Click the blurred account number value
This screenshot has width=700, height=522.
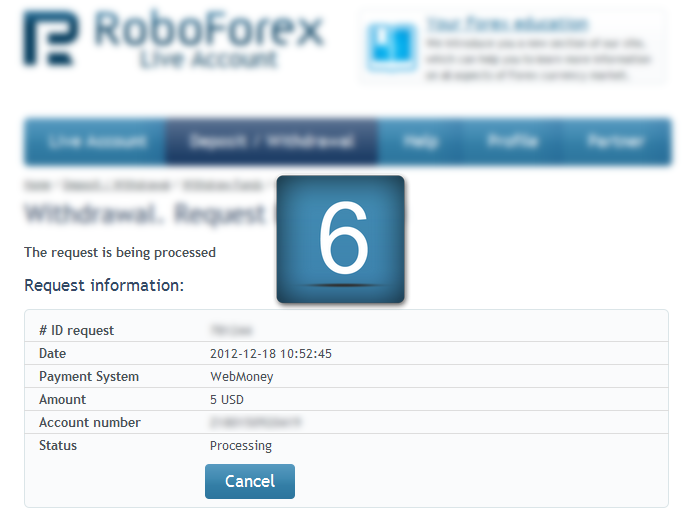click(255, 422)
